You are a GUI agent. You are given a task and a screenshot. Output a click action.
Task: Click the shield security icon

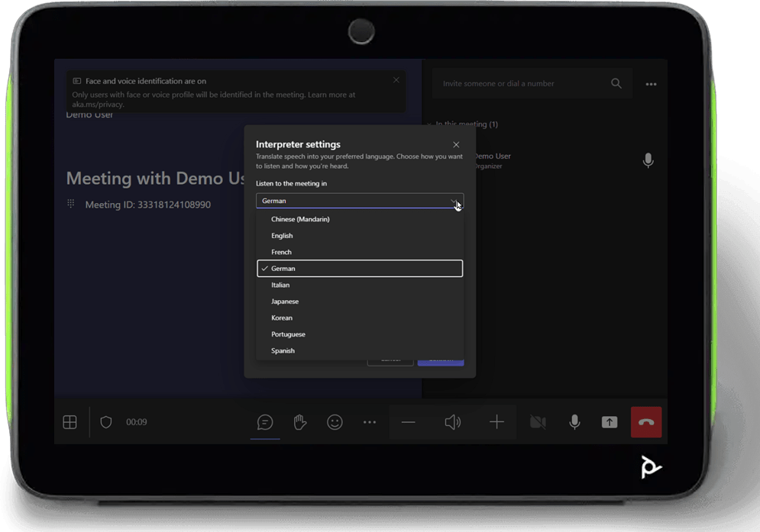[106, 422]
